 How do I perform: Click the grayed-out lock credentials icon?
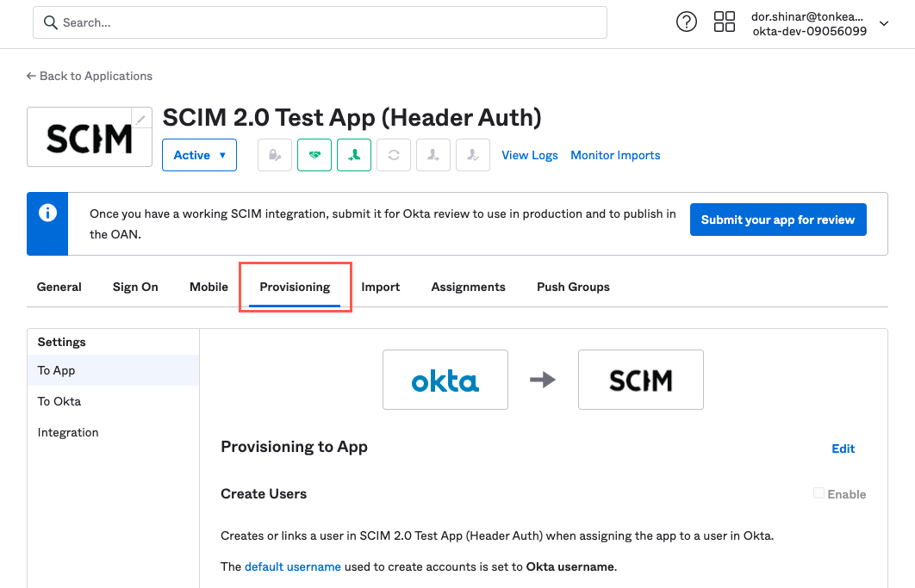tap(275, 155)
